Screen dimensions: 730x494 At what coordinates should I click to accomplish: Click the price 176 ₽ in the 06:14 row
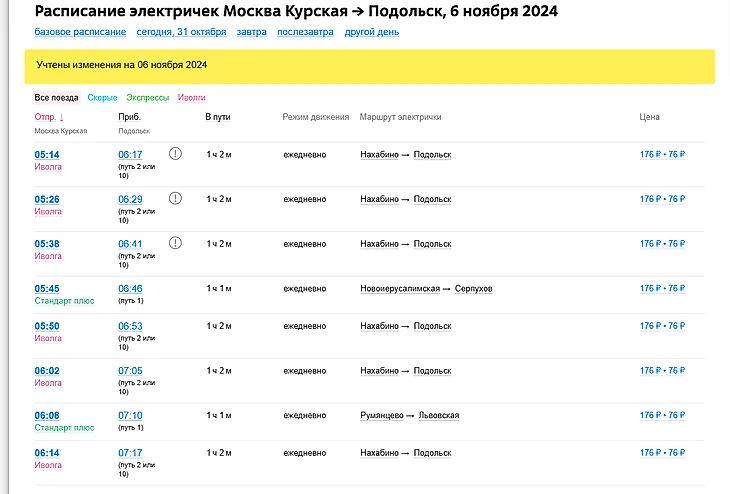[650, 453]
